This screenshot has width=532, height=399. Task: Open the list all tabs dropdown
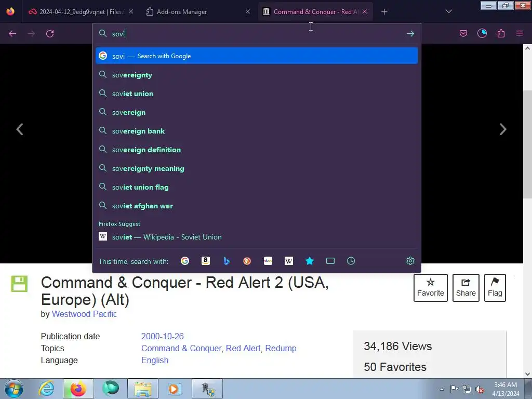pyautogui.click(x=448, y=11)
